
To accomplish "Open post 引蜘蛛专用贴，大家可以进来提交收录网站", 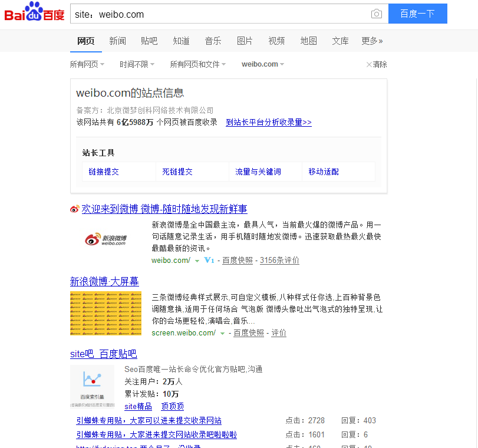I will tap(149, 420).
